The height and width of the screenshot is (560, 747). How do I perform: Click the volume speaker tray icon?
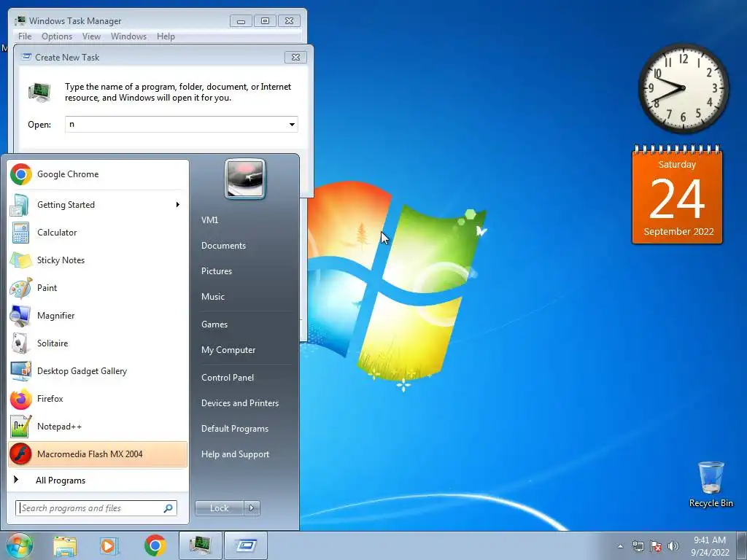(673, 546)
